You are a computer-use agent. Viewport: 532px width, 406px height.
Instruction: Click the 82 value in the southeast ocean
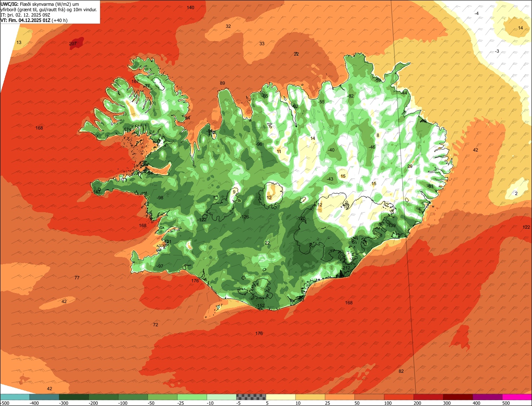(x=401, y=371)
